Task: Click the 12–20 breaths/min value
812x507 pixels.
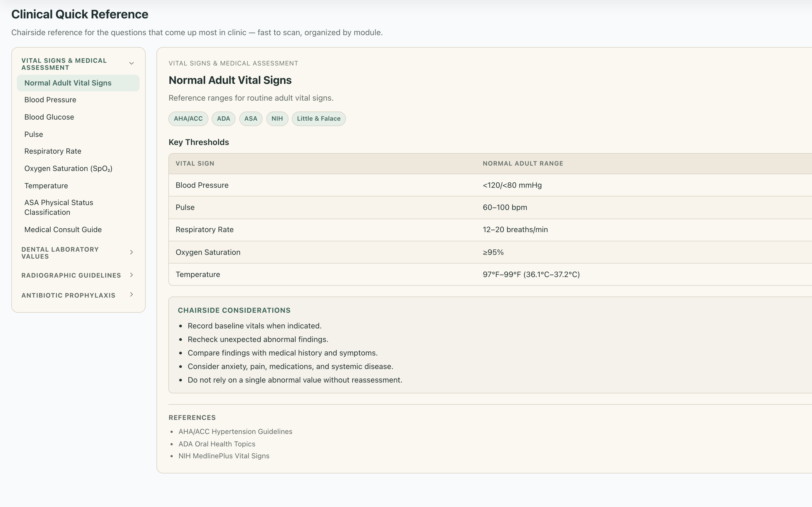Action: pos(515,230)
